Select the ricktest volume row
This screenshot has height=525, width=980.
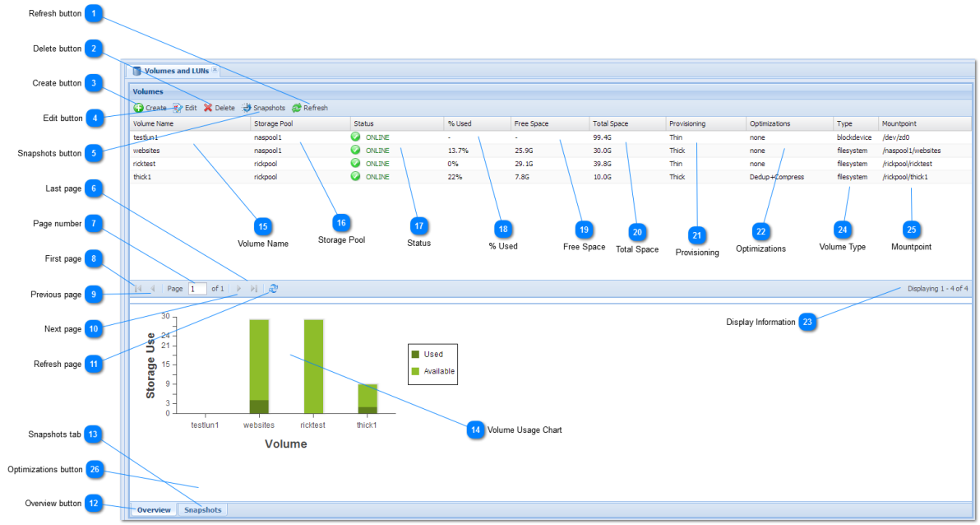(551, 163)
